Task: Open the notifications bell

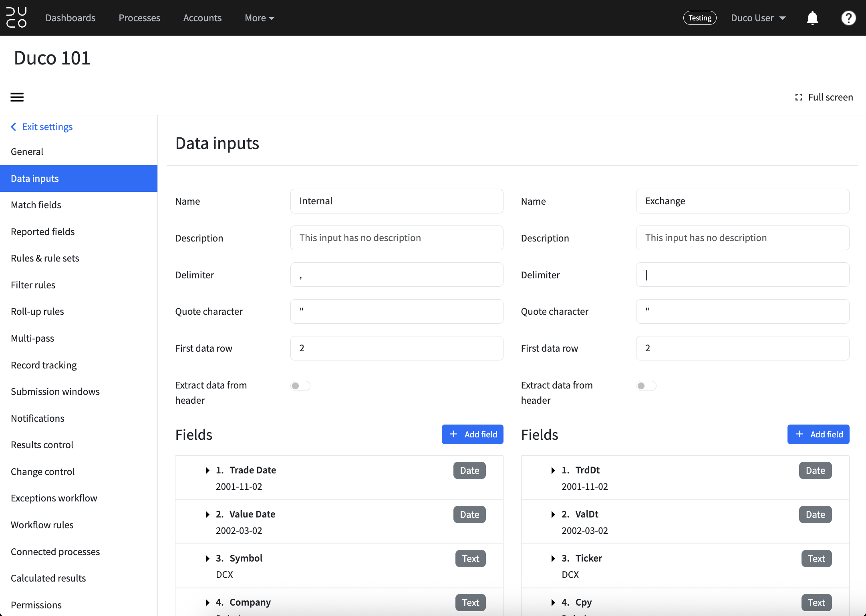Action: pos(812,18)
